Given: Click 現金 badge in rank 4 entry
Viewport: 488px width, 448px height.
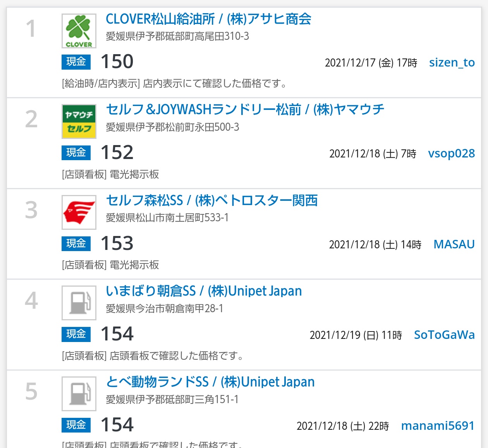Looking at the screenshot, I should [x=76, y=334].
